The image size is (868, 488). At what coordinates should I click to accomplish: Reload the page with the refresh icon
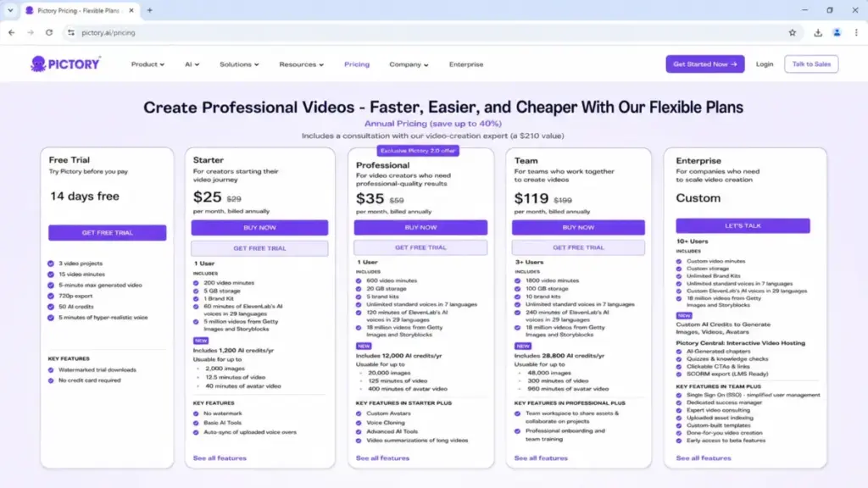pos(49,33)
